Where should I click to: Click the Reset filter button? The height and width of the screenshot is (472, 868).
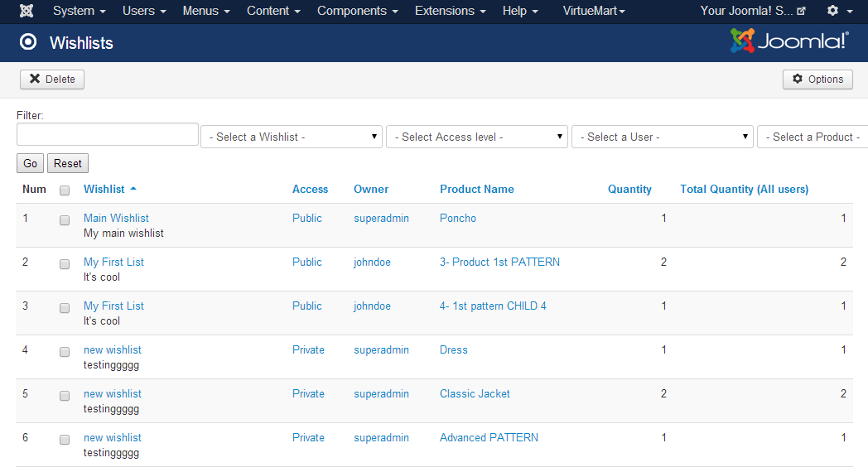coord(68,163)
